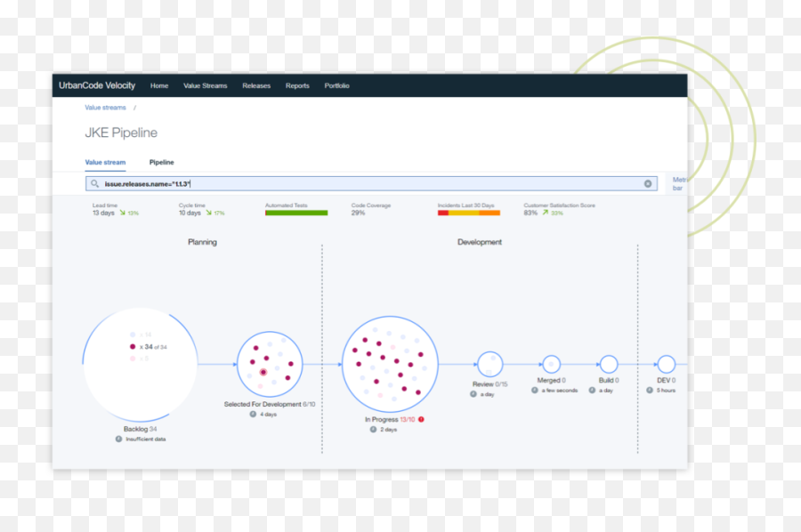
Task: Open the Merged stage circle
Action: click(x=551, y=365)
